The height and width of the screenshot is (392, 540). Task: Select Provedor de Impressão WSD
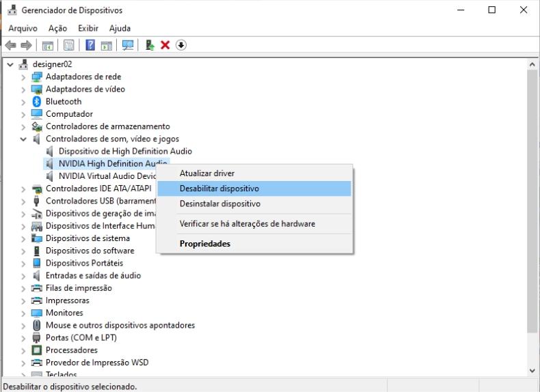[97, 363]
